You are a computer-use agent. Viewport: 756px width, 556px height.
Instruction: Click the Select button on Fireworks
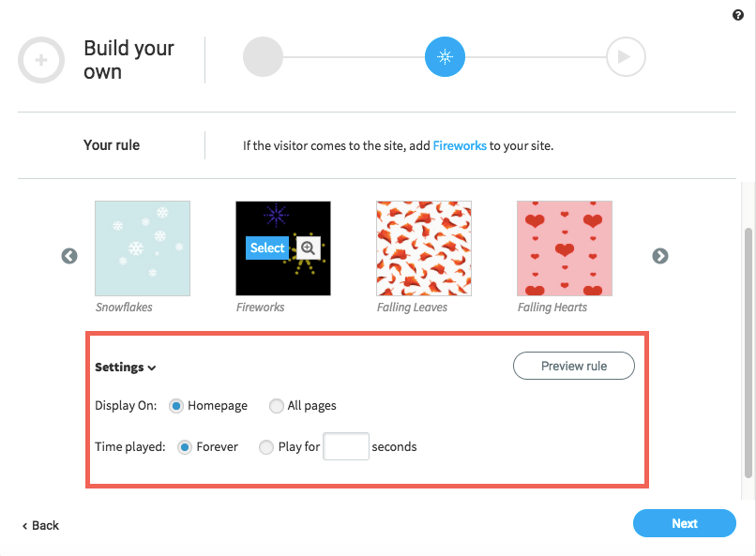(x=267, y=248)
